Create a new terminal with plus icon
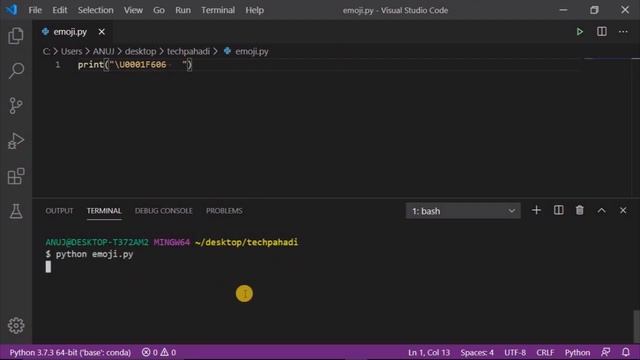This screenshot has width=640, height=360. click(x=536, y=211)
